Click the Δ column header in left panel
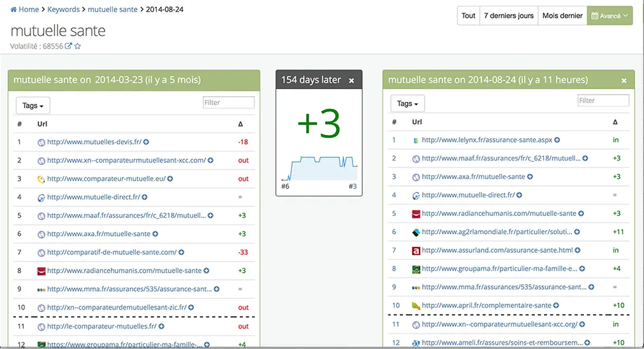 [x=240, y=124]
